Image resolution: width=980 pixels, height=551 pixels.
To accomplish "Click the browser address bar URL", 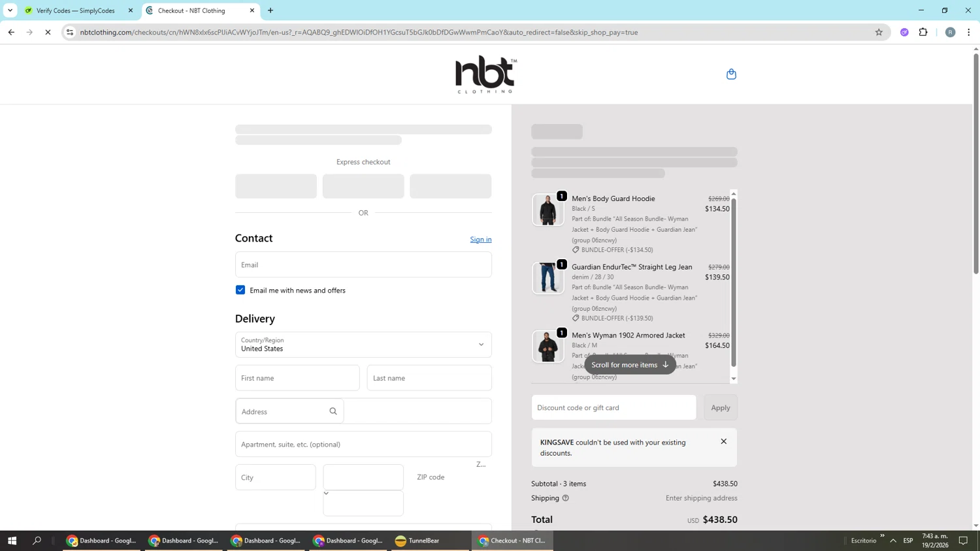I will pyautogui.click(x=359, y=32).
